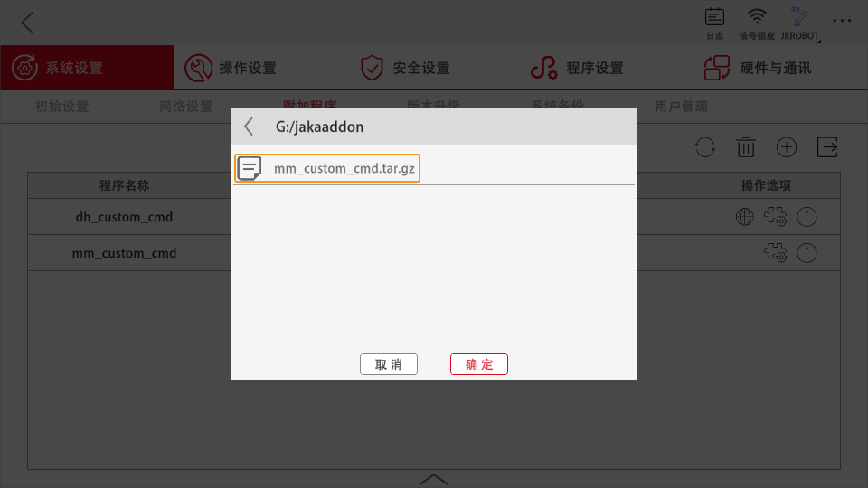Switch to the 操作设置 tab
Viewport: 868px width, 488px height.
231,68
